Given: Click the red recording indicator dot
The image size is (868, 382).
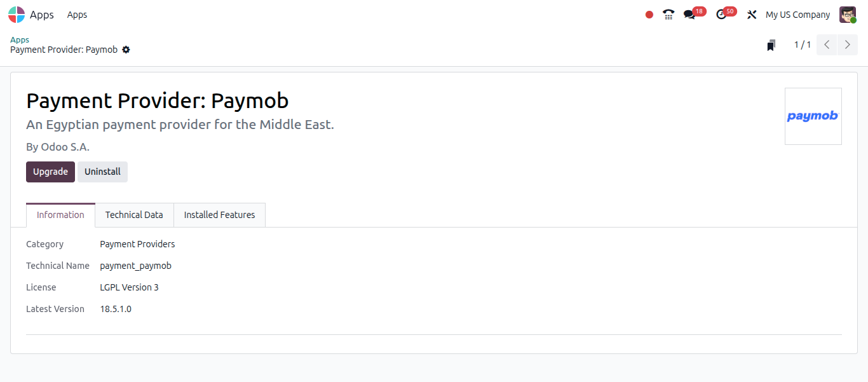Looking at the screenshot, I should (x=649, y=15).
